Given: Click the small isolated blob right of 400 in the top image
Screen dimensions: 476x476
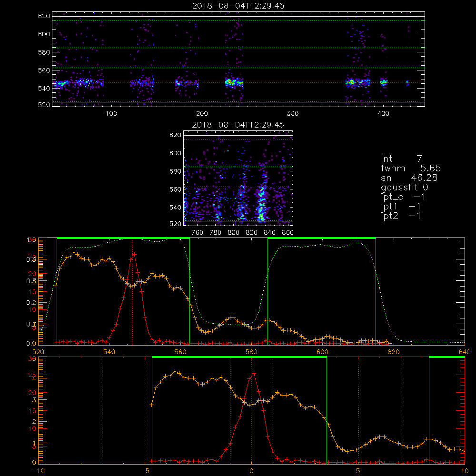Looking at the screenshot, I should pos(408,82).
